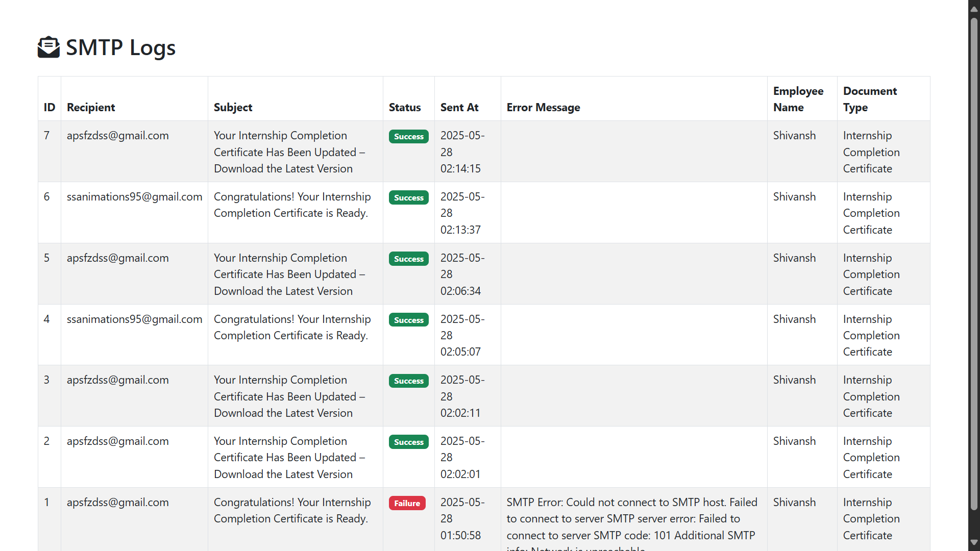Screen dimensions: 980x551
Task: Click the Recipient column header
Action: (91, 107)
